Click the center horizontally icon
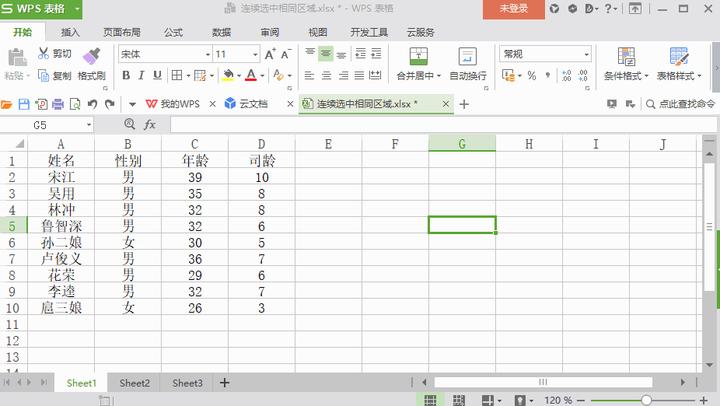 click(326, 75)
